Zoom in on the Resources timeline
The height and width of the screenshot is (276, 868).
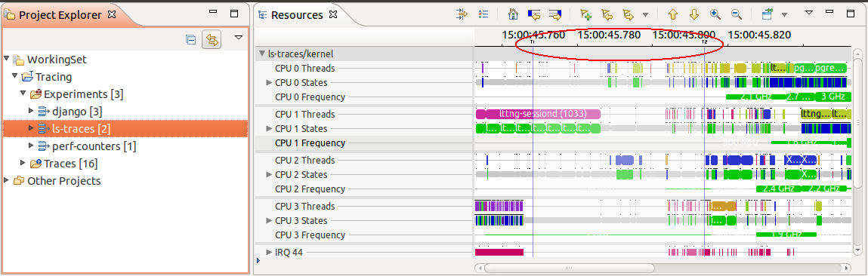[x=715, y=14]
